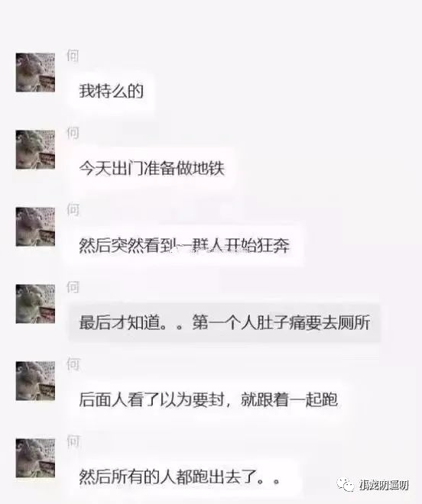Click the avatar next to 后面人看了以为要封
Screen dimensions: 422x504
click(x=35, y=381)
